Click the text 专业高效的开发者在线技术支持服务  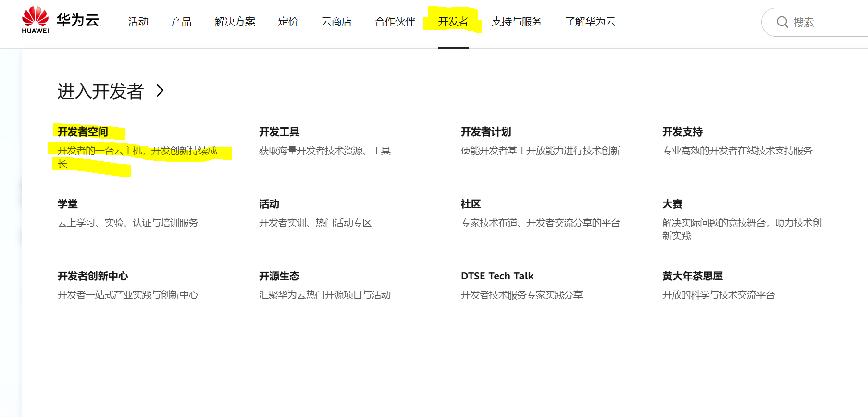pos(737,151)
